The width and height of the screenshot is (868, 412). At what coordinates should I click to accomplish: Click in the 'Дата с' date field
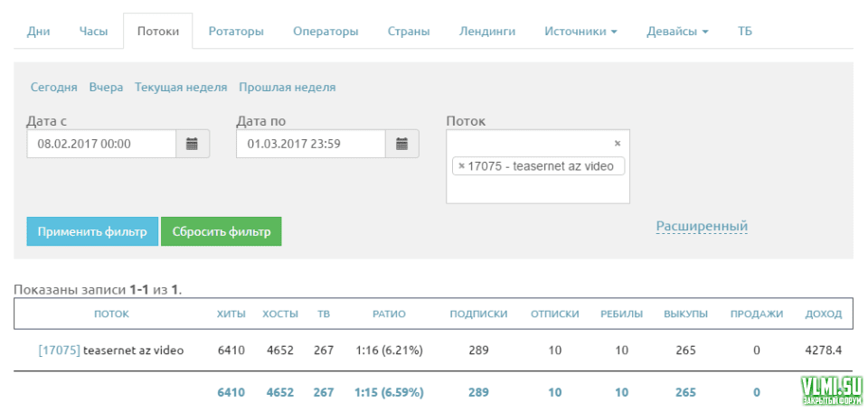[100, 144]
